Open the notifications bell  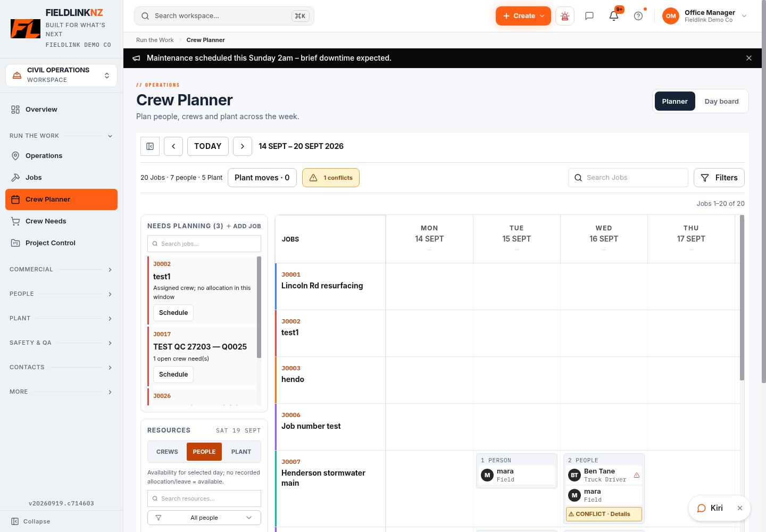(x=614, y=16)
